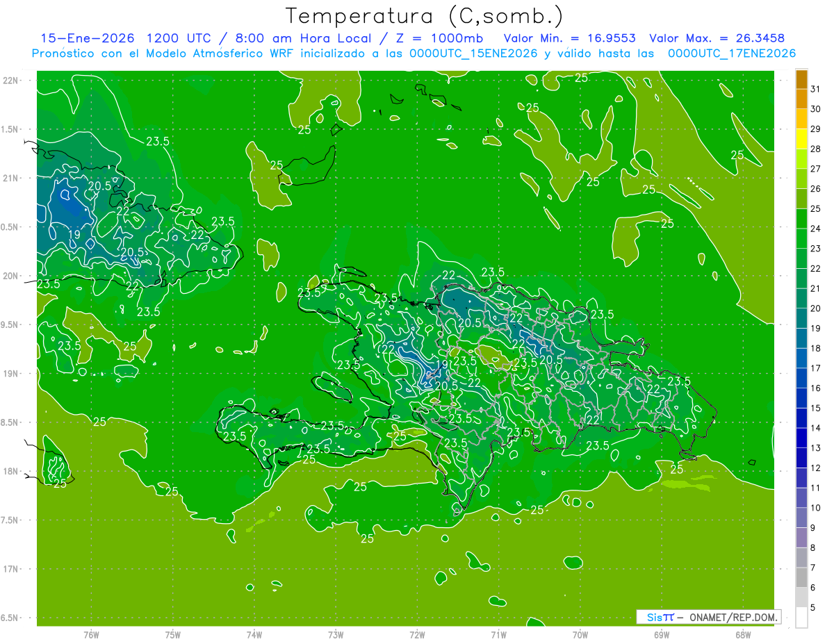Click the 22N latitude axis label

click(x=11, y=81)
